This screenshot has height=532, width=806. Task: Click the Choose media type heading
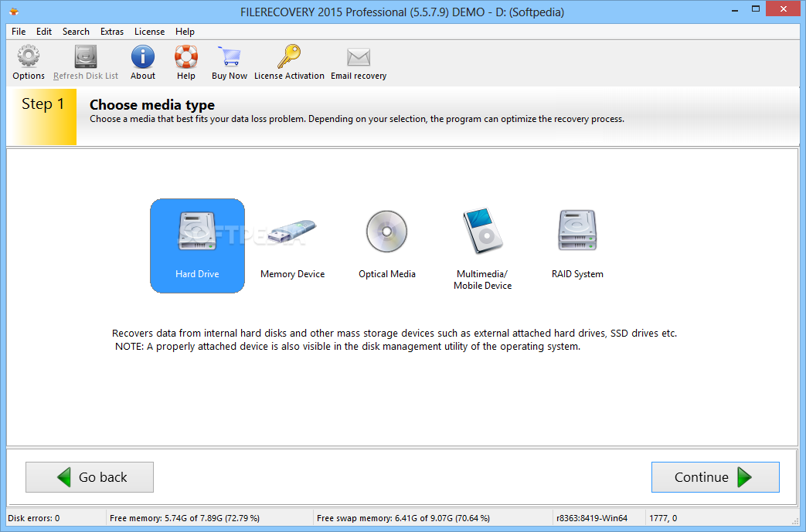[x=152, y=105]
